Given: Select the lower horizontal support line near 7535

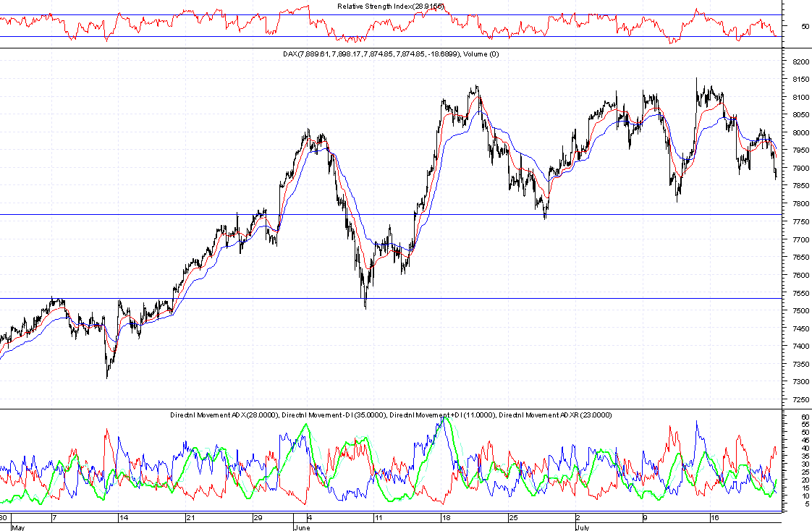Looking at the screenshot, I should pyautogui.click(x=217, y=298).
